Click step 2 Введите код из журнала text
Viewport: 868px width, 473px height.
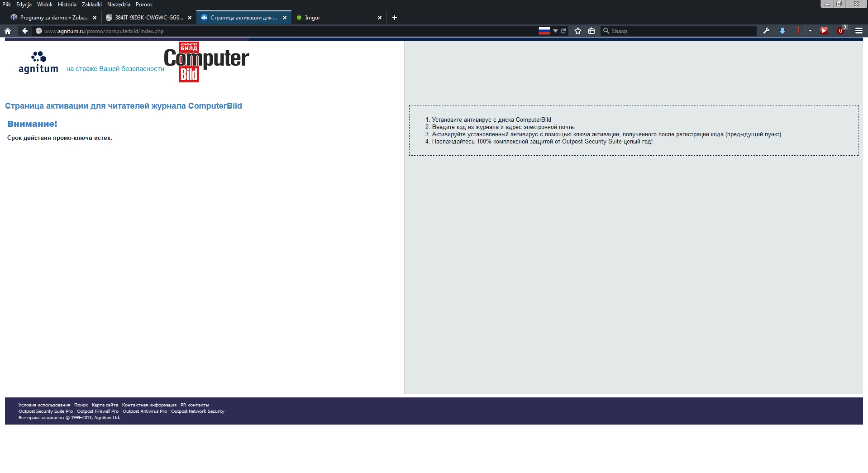pos(503,127)
